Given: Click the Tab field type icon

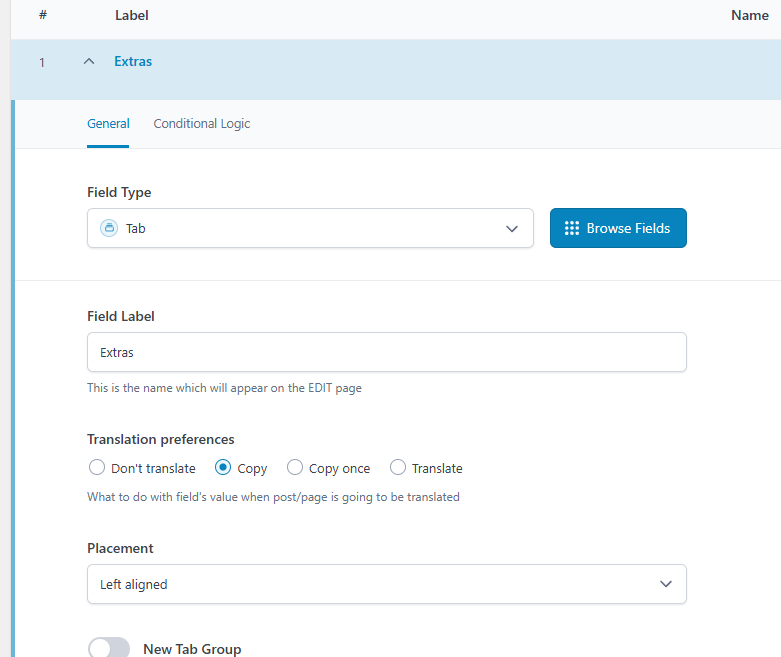Looking at the screenshot, I should point(109,228).
